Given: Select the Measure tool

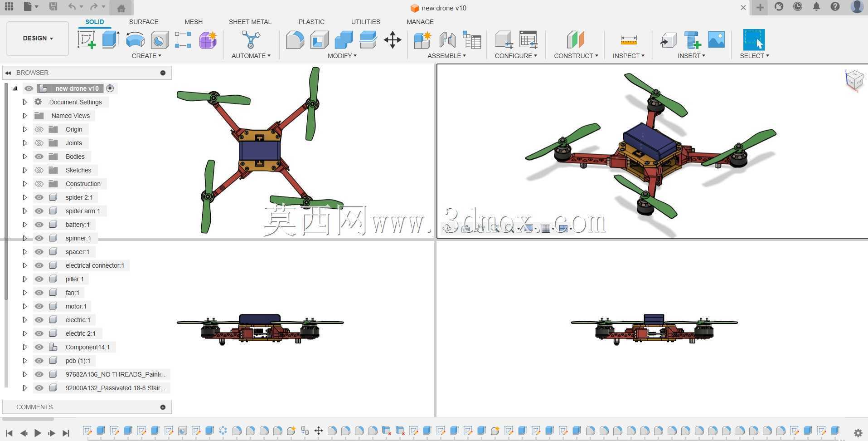Looking at the screenshot, I should pos(629,40).
